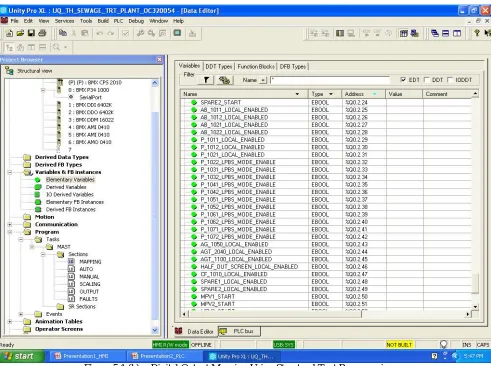The image size is (491, 366).
Task: Open the Debug menu
Action: (x=136, y=21)
